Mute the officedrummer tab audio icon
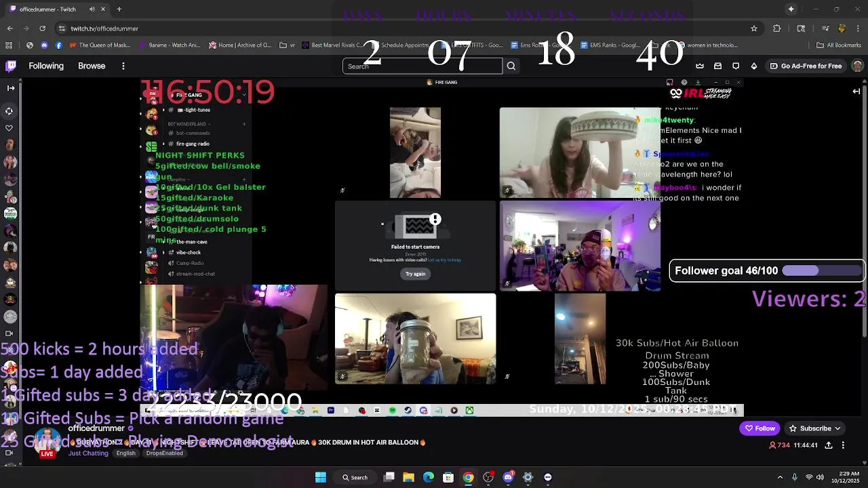 pos(92,9)
